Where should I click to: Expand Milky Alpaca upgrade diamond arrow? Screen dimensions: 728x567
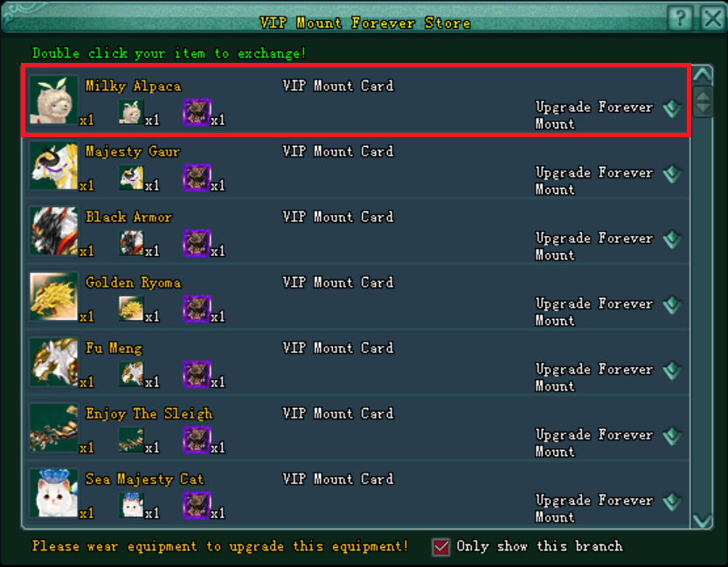[672, 108]
